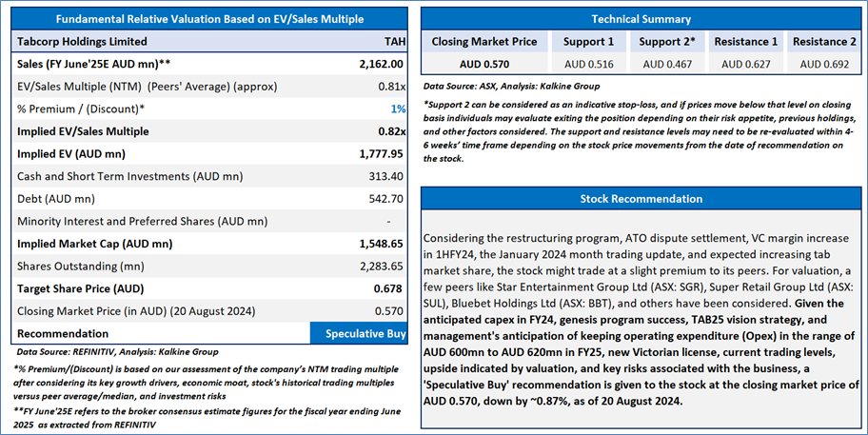
Task: Click the peers' average multiple 0.81x
Action: (392, 87)
